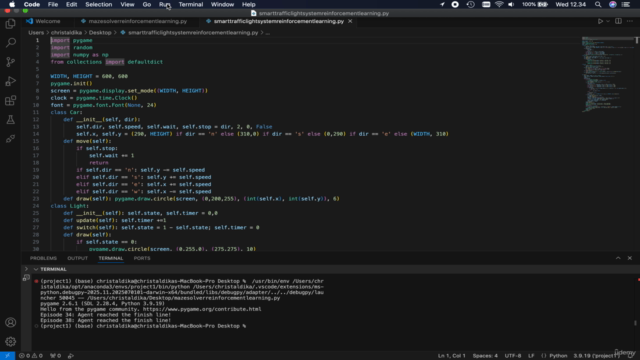Close the bottom panel

630,258
